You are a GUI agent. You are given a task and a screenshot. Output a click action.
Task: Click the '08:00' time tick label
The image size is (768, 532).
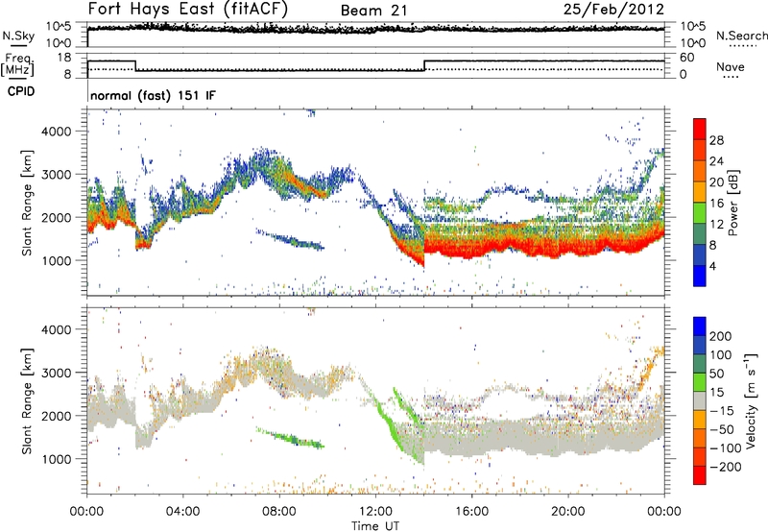pos(279,512)
